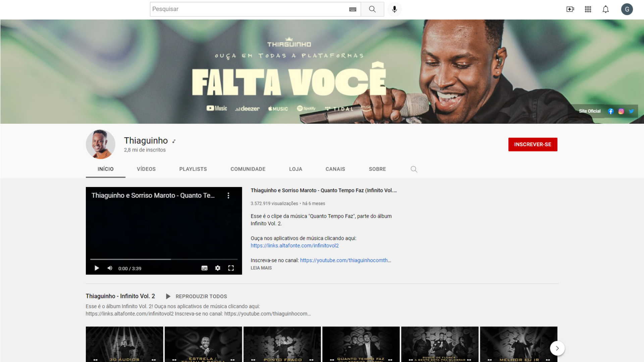Image resolution: width=644 pixels, height=362 pixels.
Task: Open the links.altafonte.com/infinitovol2 link
Action: coord(294,246)
